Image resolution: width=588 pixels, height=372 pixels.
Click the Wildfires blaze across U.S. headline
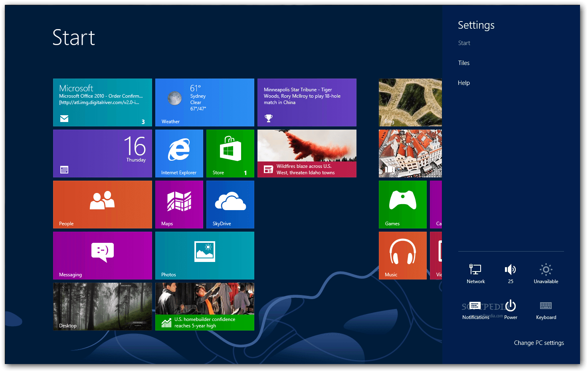pyautogui.click(x=306, y=169)
